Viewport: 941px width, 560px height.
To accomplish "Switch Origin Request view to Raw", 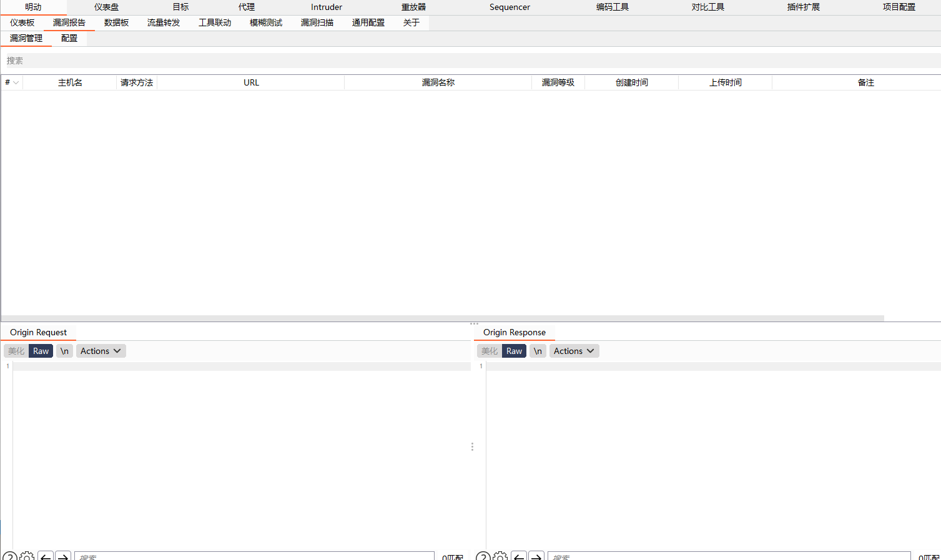I will tap(41, 351).
